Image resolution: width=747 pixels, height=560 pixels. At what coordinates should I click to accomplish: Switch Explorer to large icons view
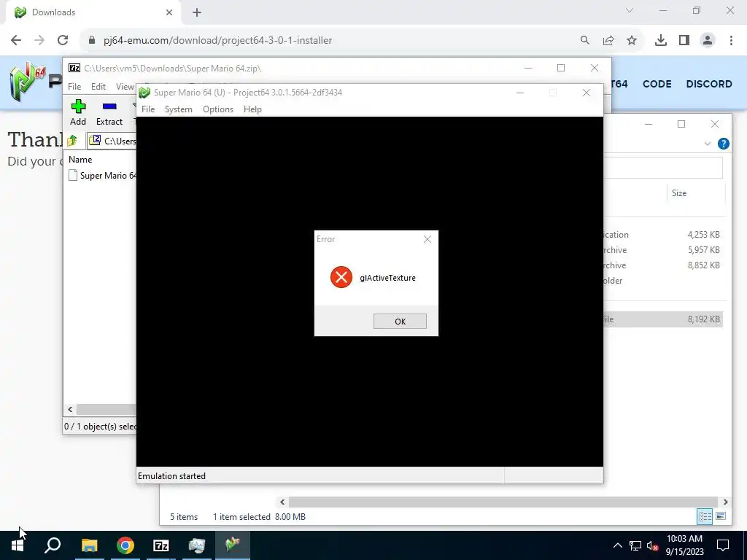tap(721, 517)
